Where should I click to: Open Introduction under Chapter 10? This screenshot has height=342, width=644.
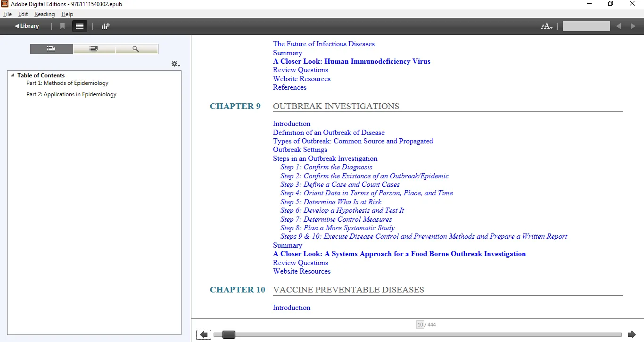click(x=291, y=308)
